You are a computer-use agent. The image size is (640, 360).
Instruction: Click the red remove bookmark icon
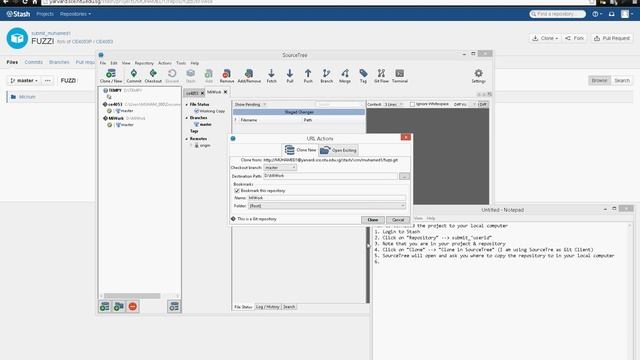coord(133,307)
